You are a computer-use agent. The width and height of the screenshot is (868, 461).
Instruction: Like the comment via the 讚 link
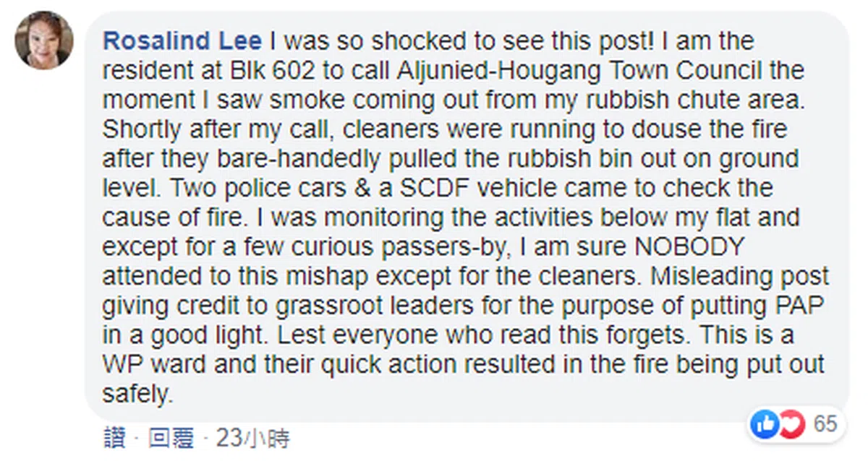click(114, 438)
